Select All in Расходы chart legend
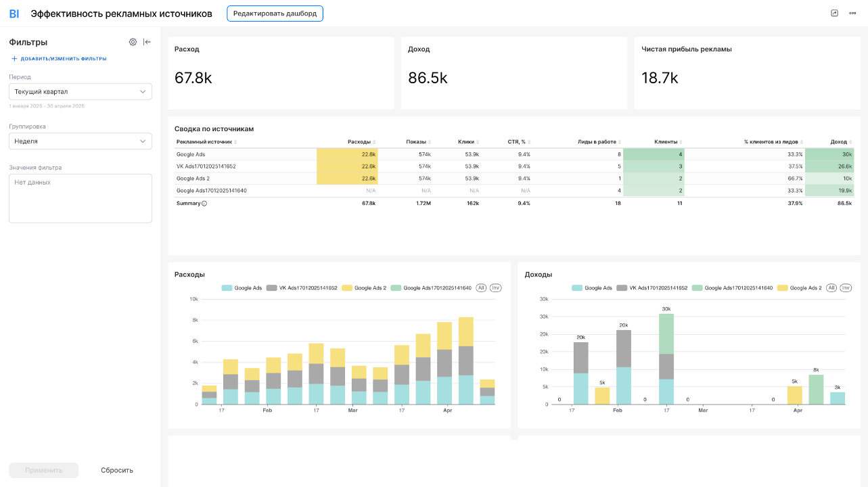Screen dimensions: 868x487 pyautogui.click(x=481, y=288)
